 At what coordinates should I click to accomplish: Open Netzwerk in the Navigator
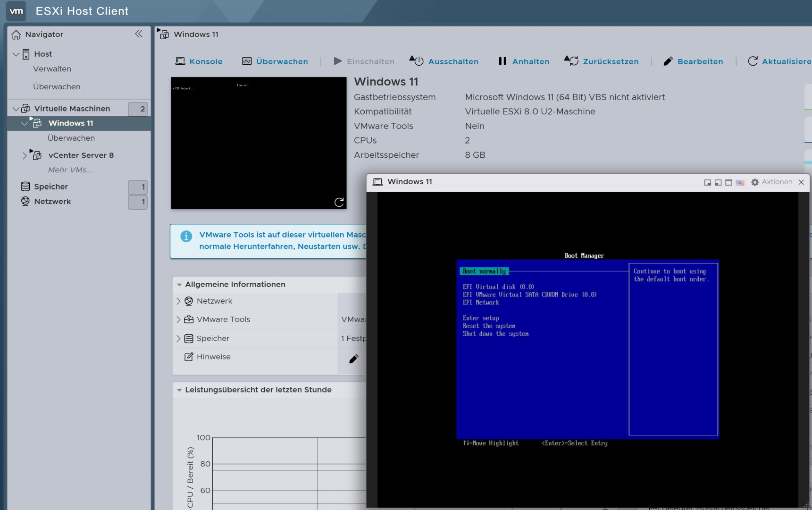52,202
